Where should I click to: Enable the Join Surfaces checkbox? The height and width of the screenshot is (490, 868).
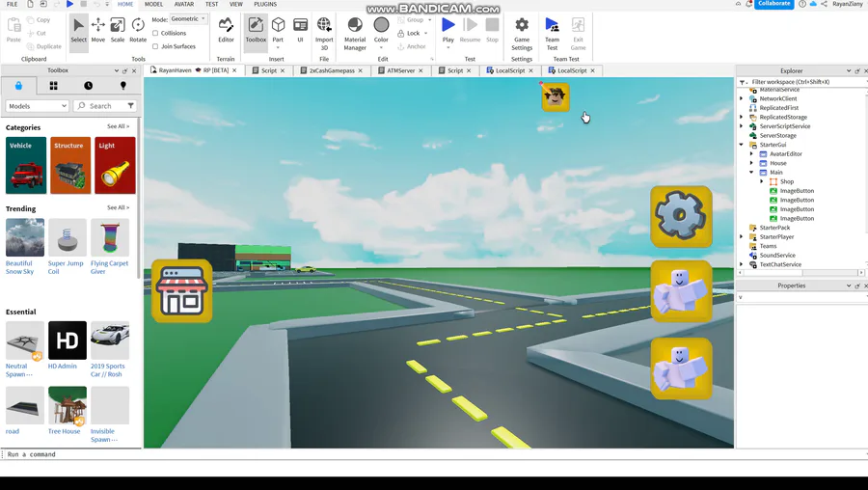[155, 46]
